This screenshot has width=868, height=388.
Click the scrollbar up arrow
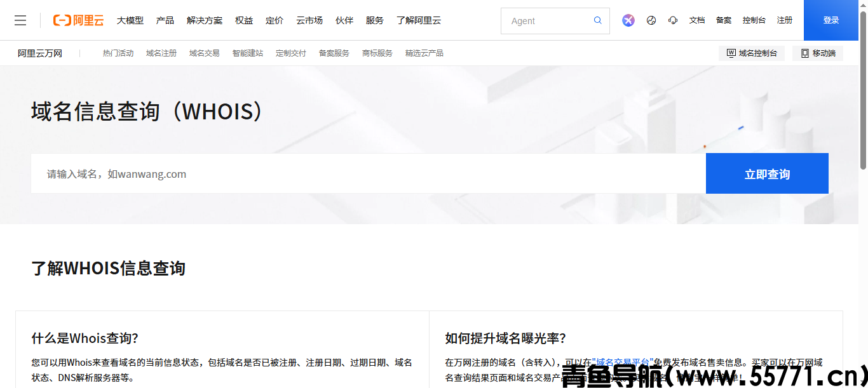(x=863, y=5)
